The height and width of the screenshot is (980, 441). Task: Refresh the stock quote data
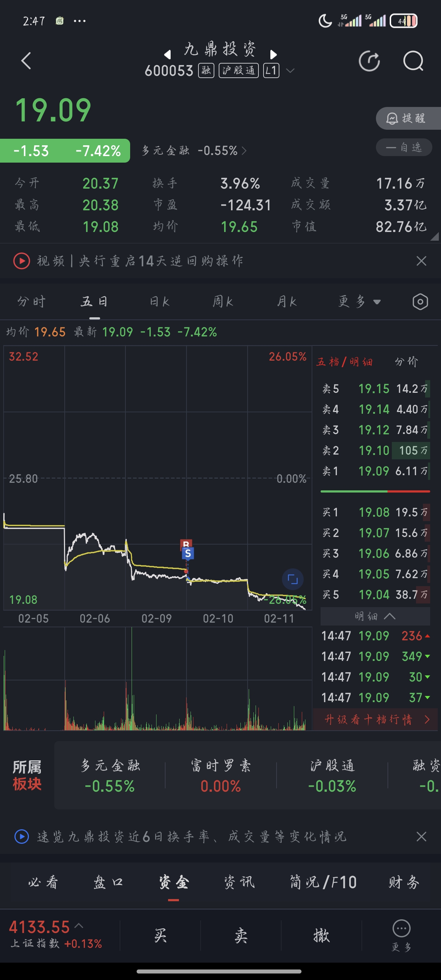[369, 61]
